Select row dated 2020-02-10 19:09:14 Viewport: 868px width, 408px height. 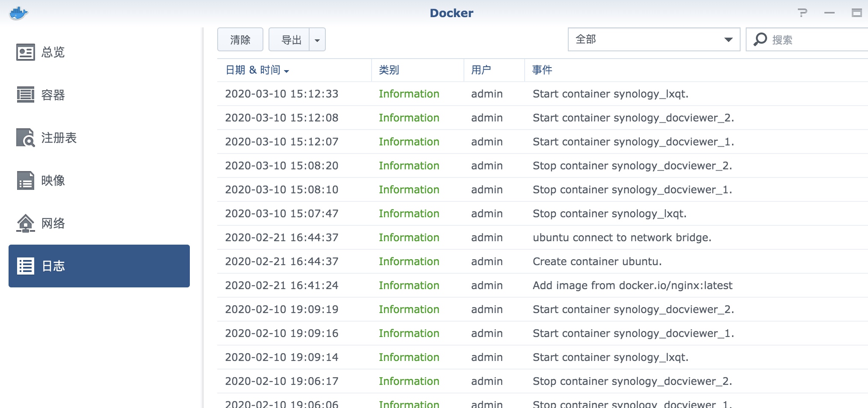tap(543, 357)
